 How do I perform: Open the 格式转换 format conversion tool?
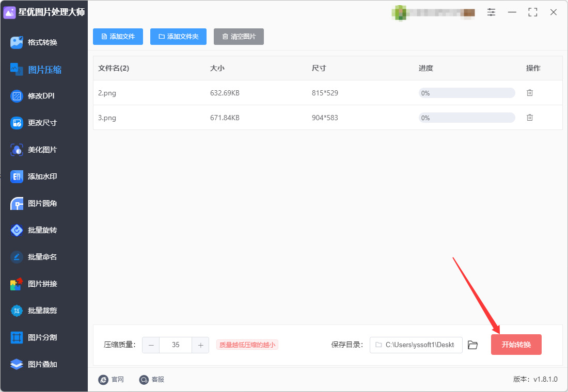(x=34, y=42)
